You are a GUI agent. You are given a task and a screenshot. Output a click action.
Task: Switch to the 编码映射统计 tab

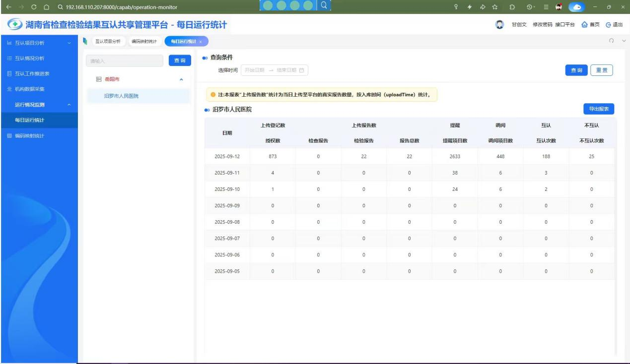coord(143,41)
